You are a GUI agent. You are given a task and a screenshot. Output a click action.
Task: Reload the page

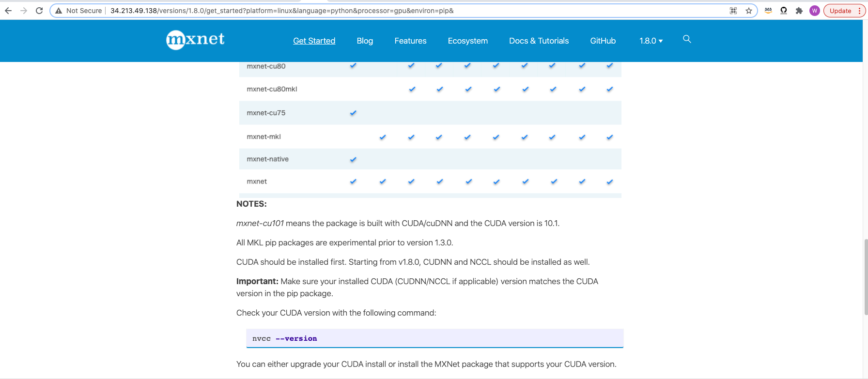tap(39, 11)
